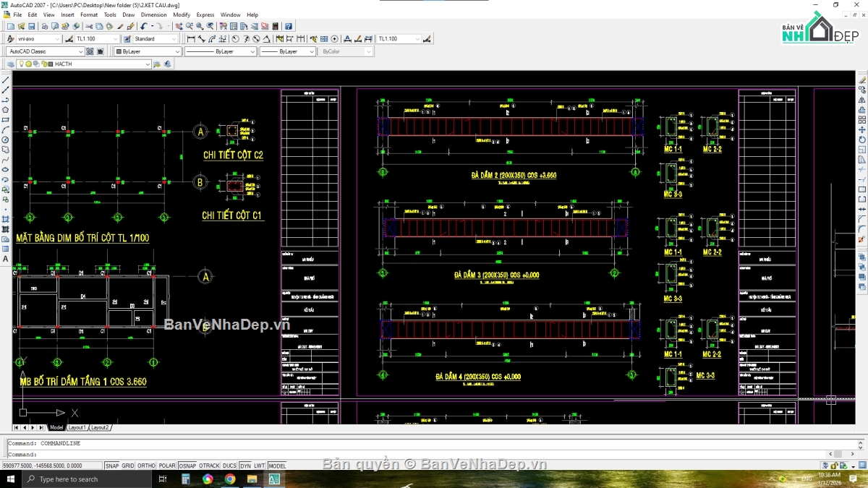The height and width of the screenshot is (488, 868).
Task: Open the Layer Properties Manager icon
Action: click(x=10, y=64)
